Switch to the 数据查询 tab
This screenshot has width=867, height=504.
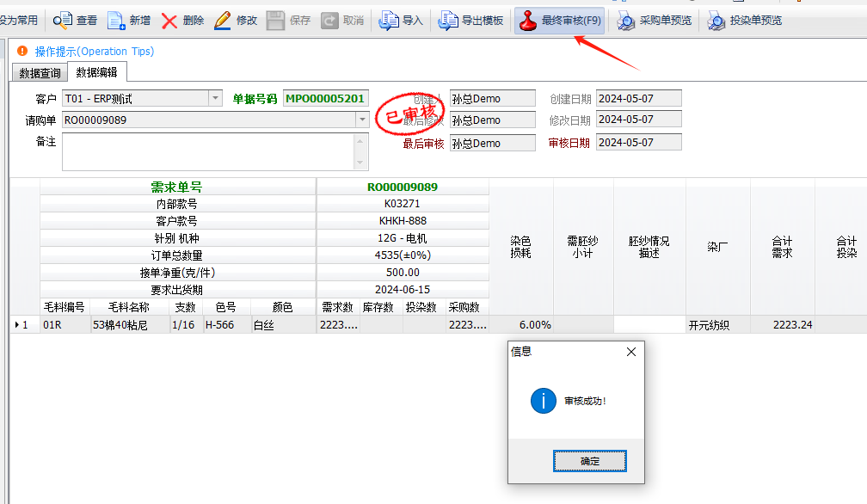pyautogui.click(x=40, y=73)
